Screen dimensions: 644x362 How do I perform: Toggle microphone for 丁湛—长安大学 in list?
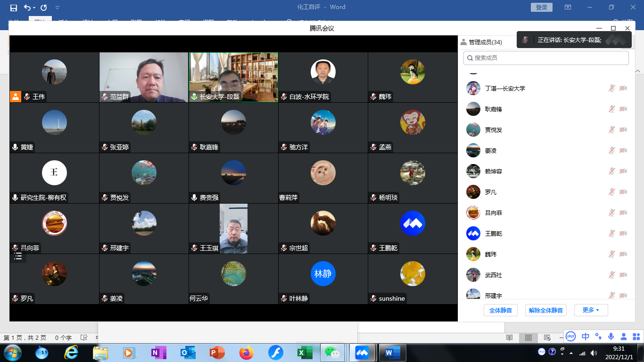pos(611,88)
